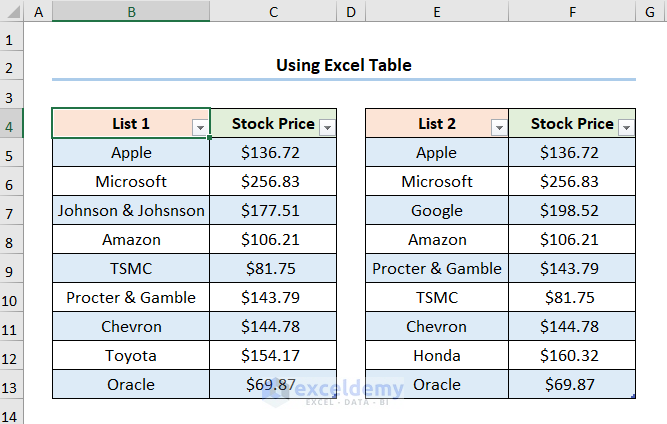Click the Toyota cell in List 1
The width and height of the screenshot is (667, 424).
pos(131,356)
